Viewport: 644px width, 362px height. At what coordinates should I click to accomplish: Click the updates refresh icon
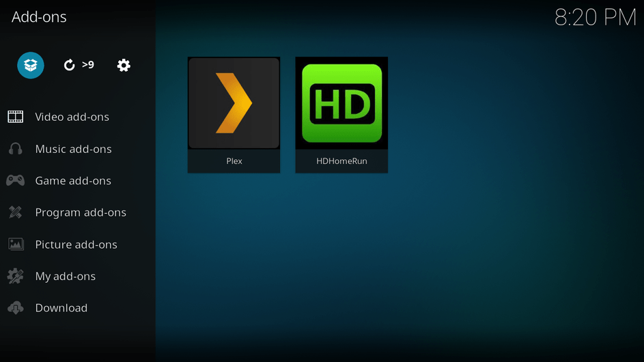click(x=70, y=65)
